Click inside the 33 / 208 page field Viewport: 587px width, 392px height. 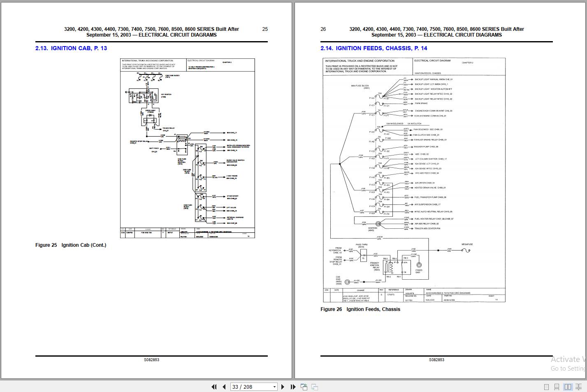pos(247,387)
